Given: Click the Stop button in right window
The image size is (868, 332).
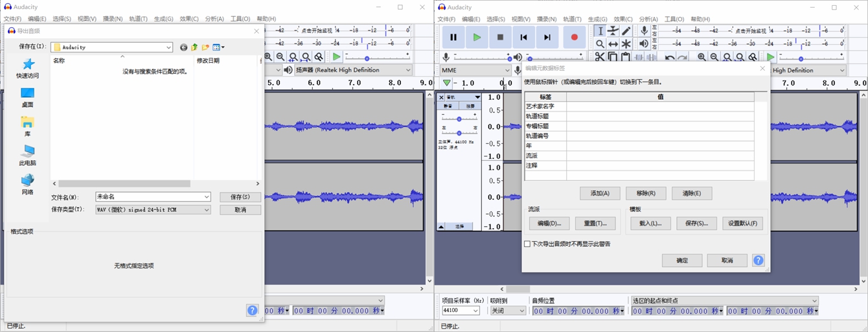Looking at the screenshot, I should point(500,38).
